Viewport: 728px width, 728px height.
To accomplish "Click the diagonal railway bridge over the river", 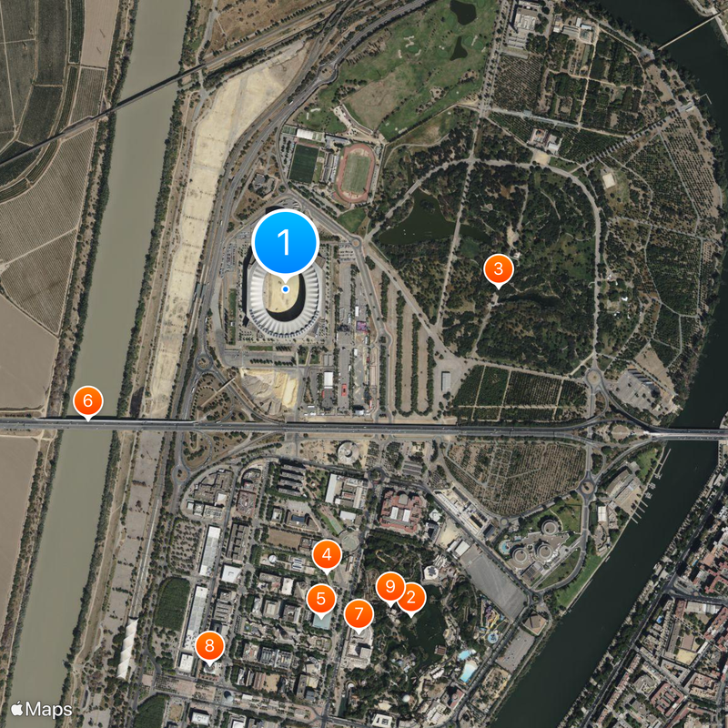I will [x=102, y=113].
